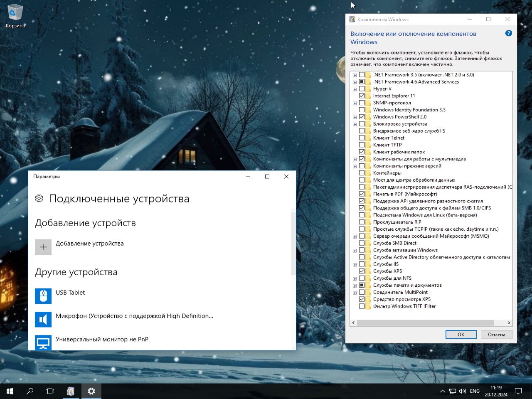Select Клиент рабочих папок row text

(x=399, y=152)
